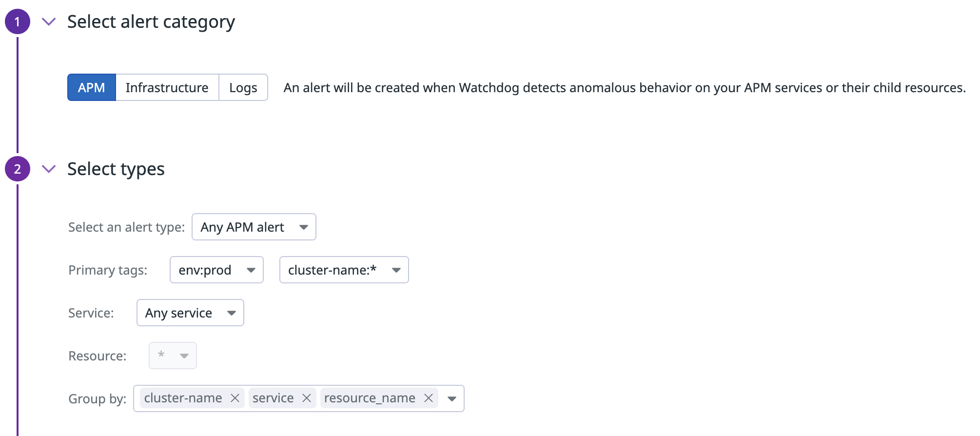Open the Resource wildcard dropdown
The image size is (980, 436).
tap(173, 356)
